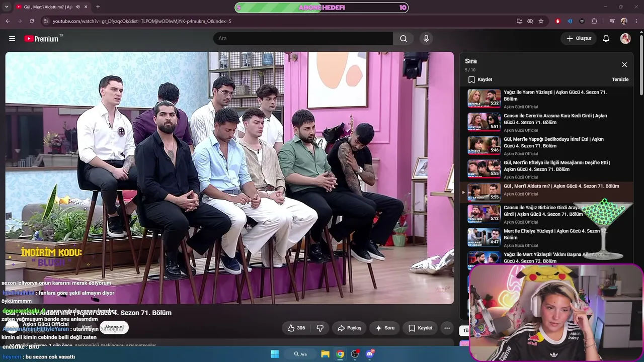Open more actions three-dot menu
644x362 pixels.
tap(447, 328)
